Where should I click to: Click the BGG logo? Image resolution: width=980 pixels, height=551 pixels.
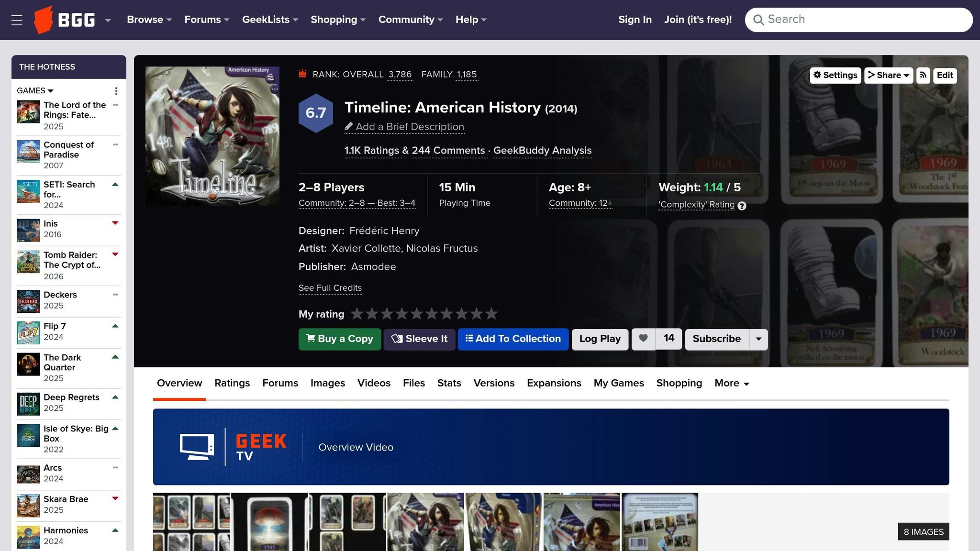[x=64, y=20]
